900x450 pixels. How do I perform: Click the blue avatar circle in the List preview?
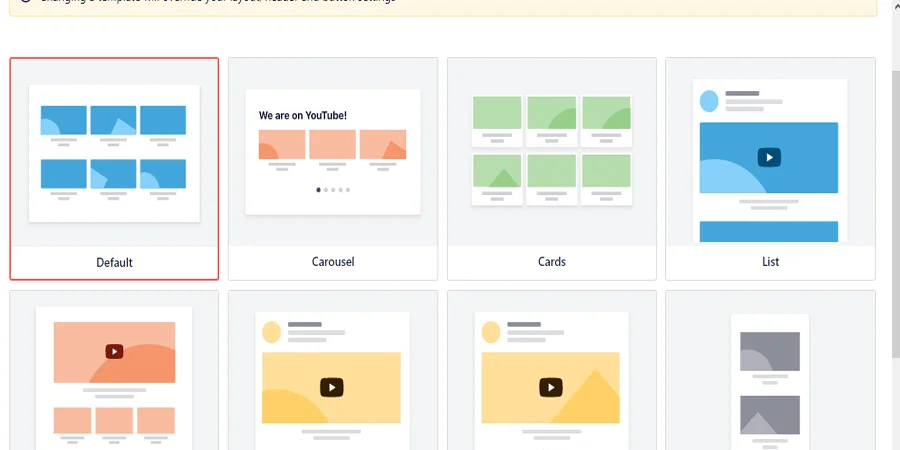(709, 101)
